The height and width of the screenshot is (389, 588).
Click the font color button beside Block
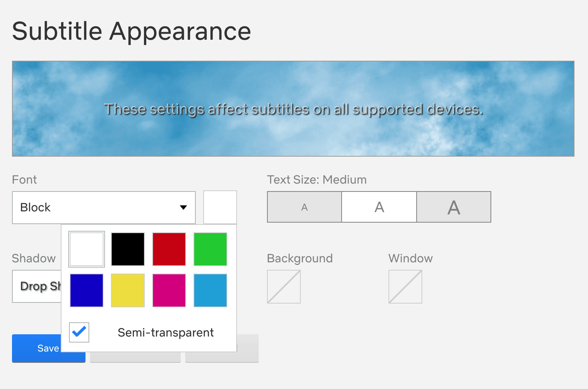tap(220, 207)
